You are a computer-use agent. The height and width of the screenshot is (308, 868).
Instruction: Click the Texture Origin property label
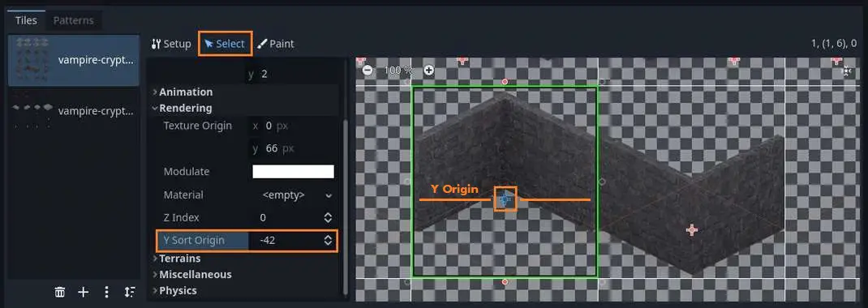point(198,126)
